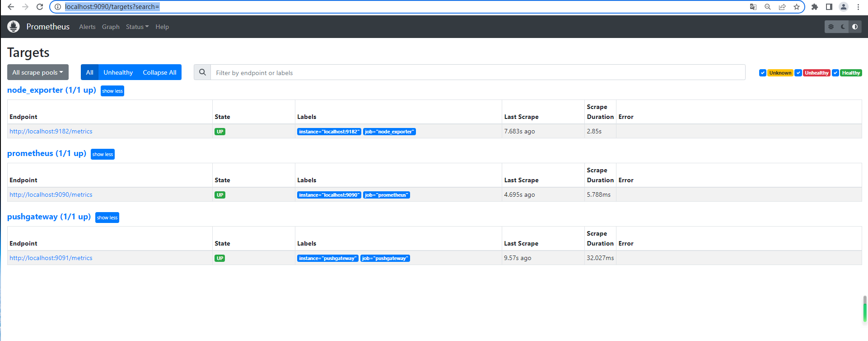
Task: Collapse prometheus pool with show less
Action: [x=103, y=154]
